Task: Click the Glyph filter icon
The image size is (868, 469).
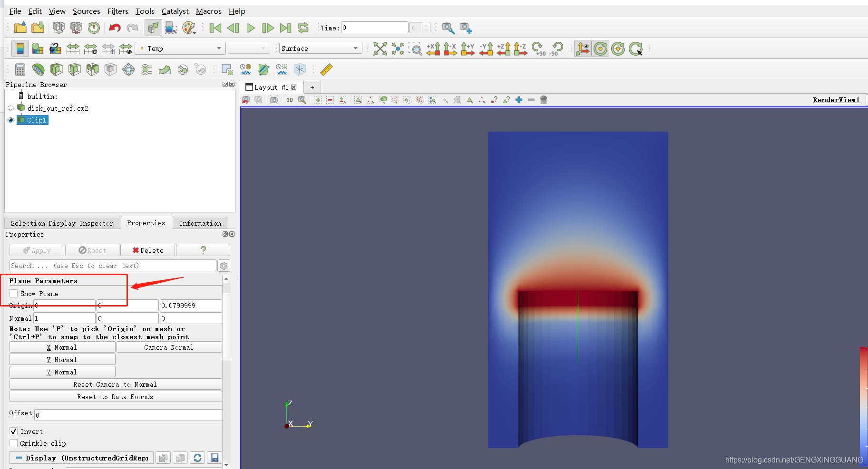Action: point(128,70)
